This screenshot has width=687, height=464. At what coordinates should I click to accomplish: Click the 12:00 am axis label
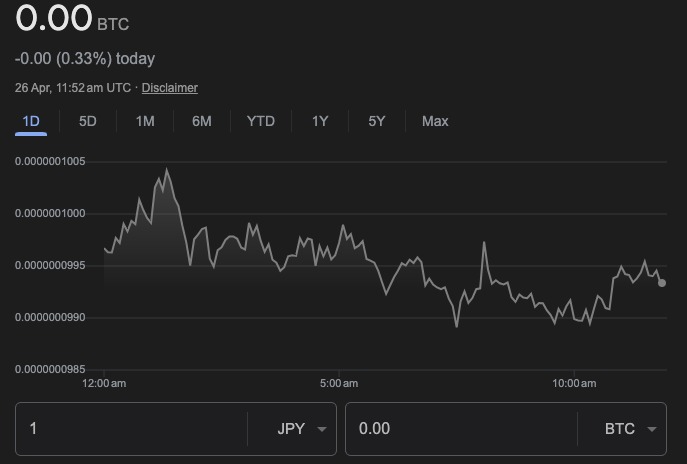tap(104, 383)
